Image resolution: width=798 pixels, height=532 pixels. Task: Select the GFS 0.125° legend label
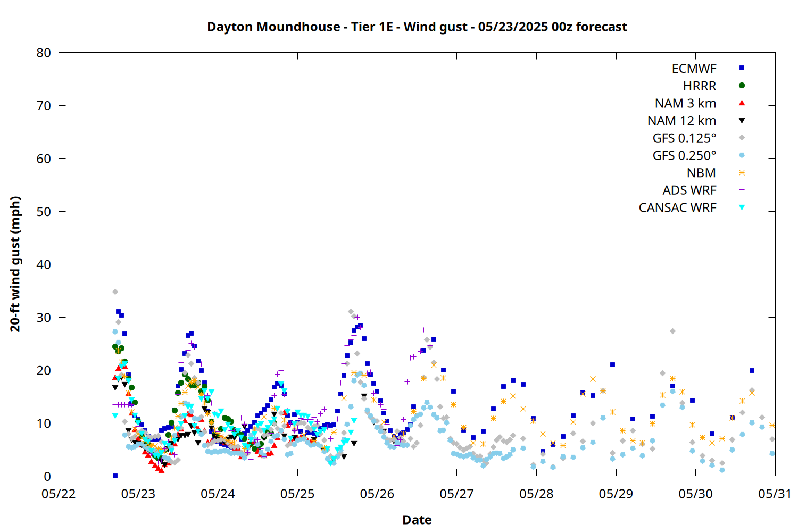point(684,138)
